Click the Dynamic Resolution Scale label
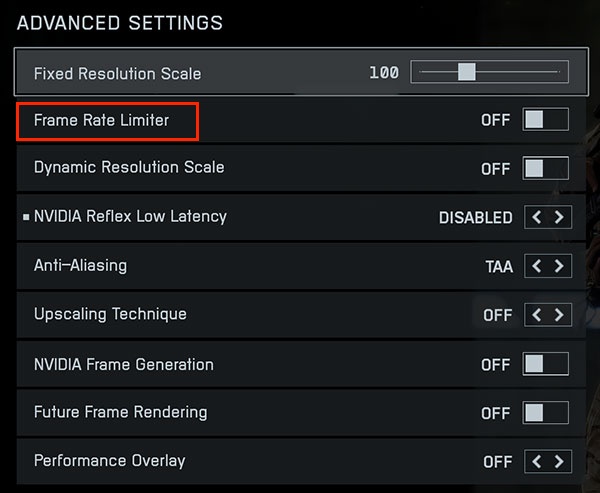 click(129, 167)
